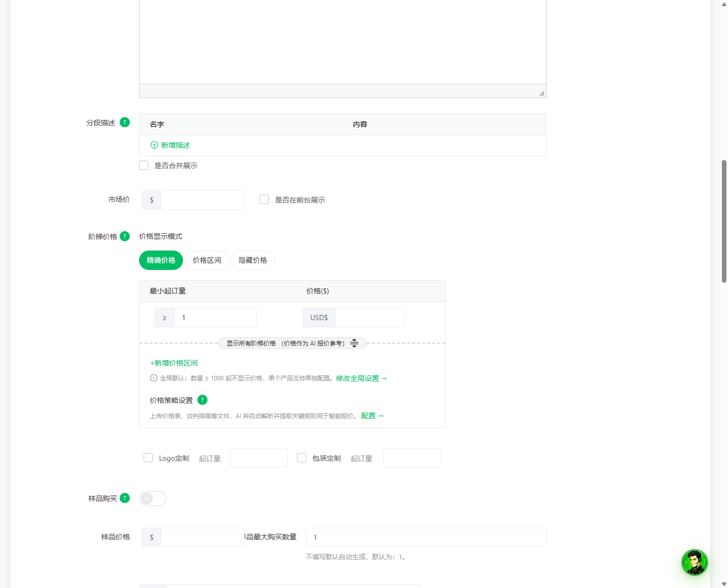Screen dimensions: 728x588
Task: Toggle the 样品购买 switch
Action: (153, 499)
